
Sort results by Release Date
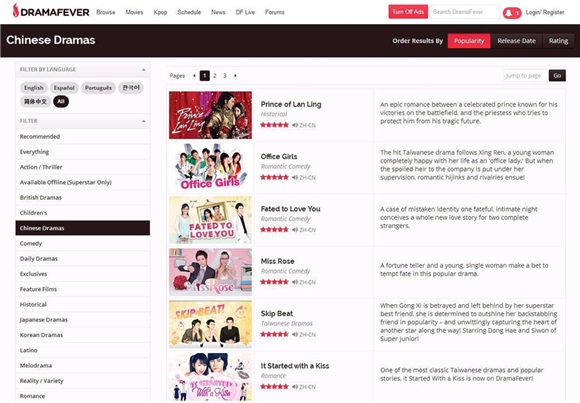pyautogui.click(x=516, y=41)
